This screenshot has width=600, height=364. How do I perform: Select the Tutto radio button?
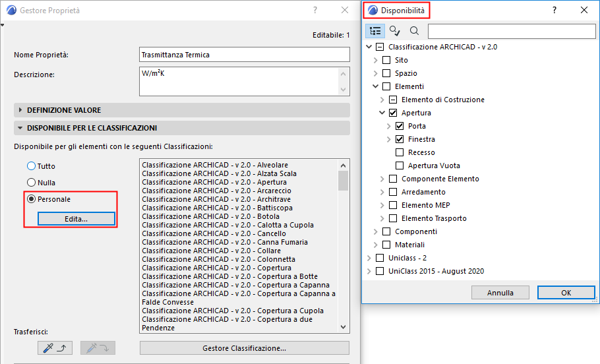(32, 166)
